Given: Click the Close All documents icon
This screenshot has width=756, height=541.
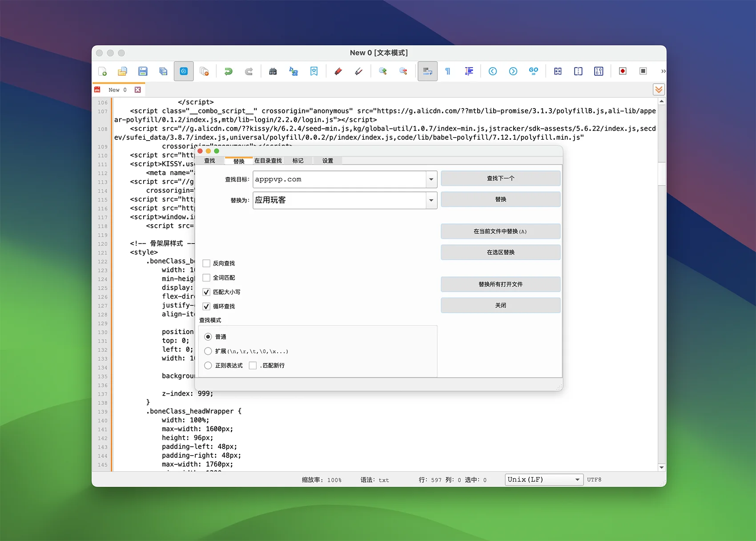Looking at the screenshot, I should tap(205, 71).
